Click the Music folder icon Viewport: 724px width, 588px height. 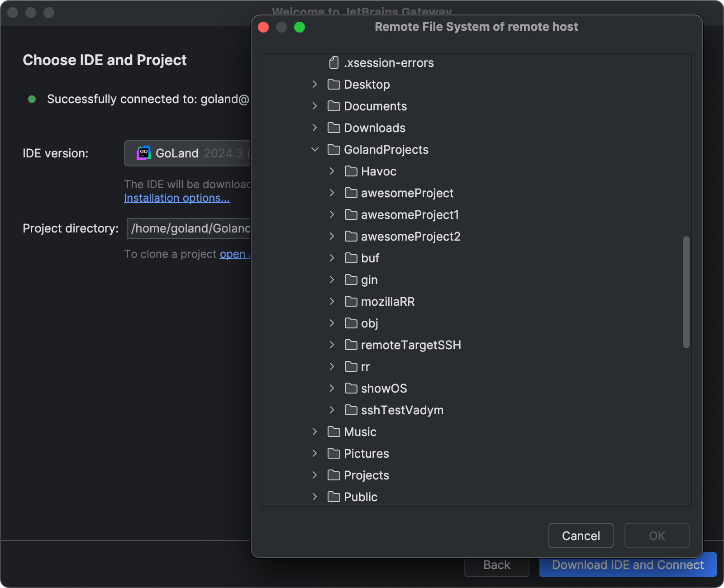(333, 432)
